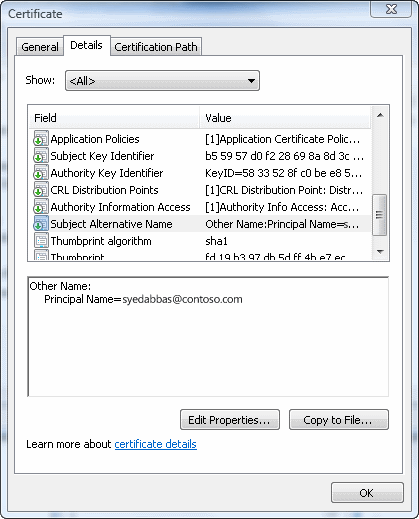Viewport: 419px width, 519px height.
Task: Click the CRL Distribution Points row icon
Action: (x=41, y=190)
